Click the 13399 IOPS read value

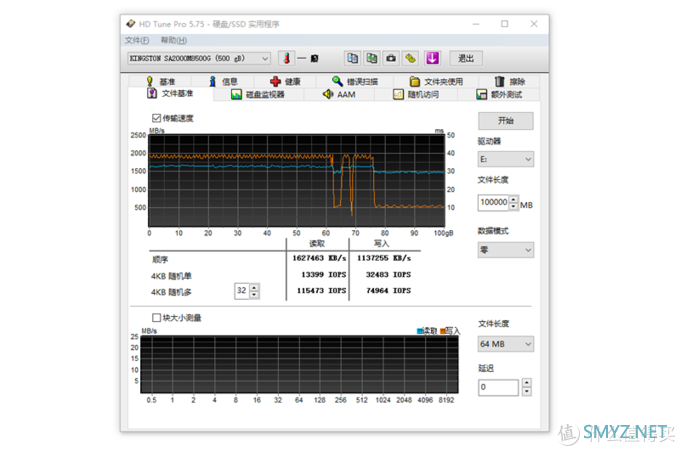[x=324, y=275]
